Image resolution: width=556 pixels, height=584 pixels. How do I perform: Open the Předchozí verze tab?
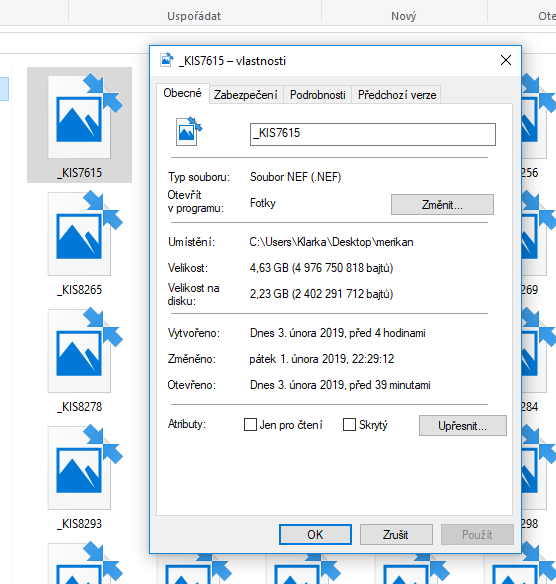pyautogui.click(x=397, y=95)
